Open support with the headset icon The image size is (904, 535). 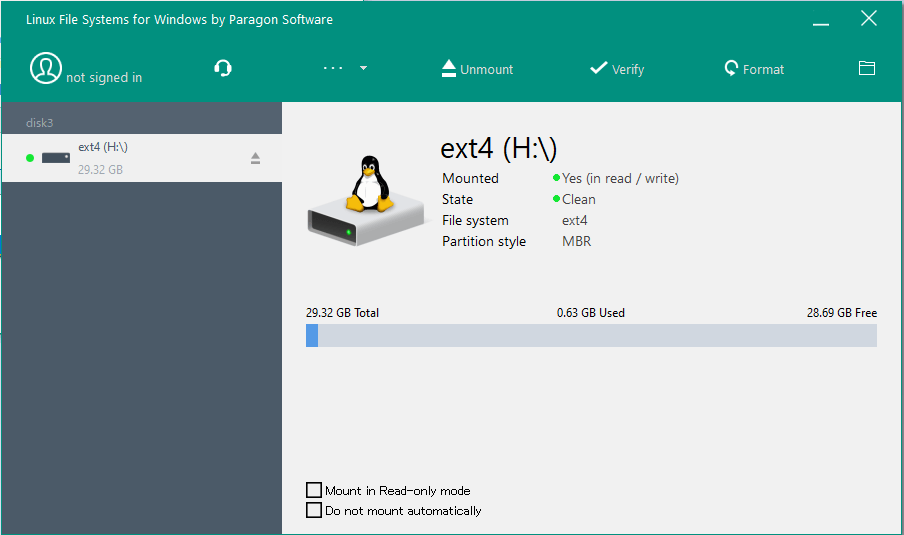point(223,68)
